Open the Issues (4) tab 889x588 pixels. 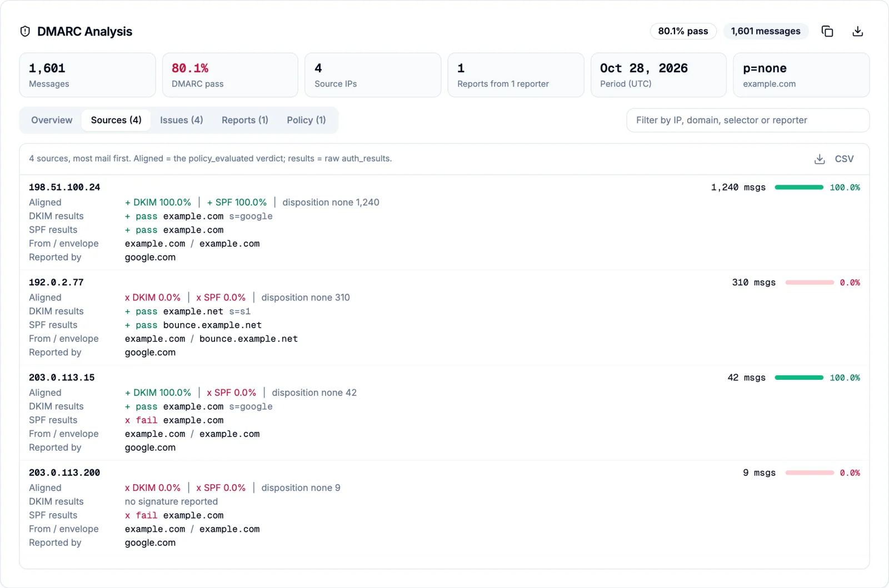coord(182,120)
